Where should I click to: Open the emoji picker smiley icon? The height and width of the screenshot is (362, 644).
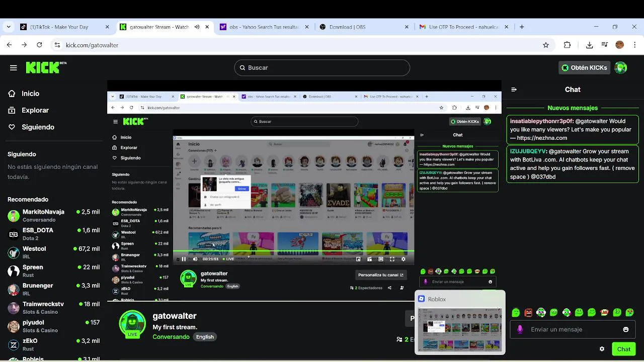click(626, 329)
